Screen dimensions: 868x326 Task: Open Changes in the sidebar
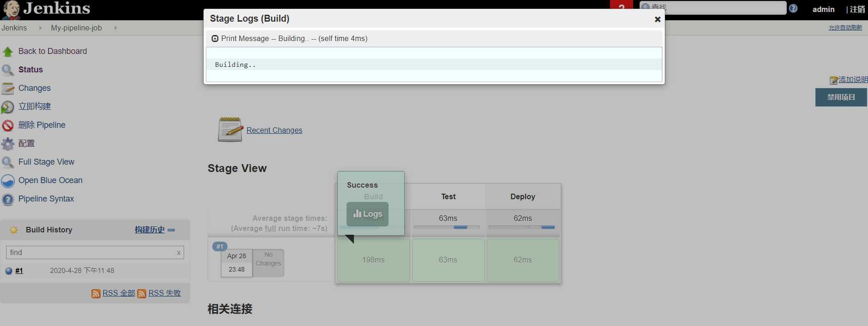click(35, 88)
